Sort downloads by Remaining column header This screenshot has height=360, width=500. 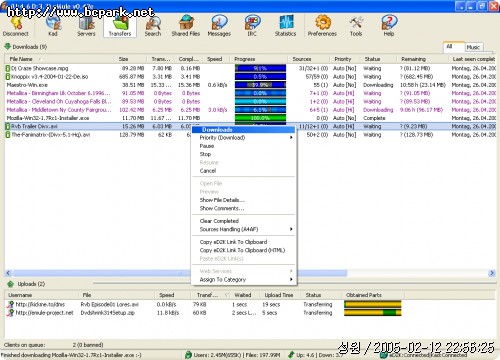tap(422, 59)
